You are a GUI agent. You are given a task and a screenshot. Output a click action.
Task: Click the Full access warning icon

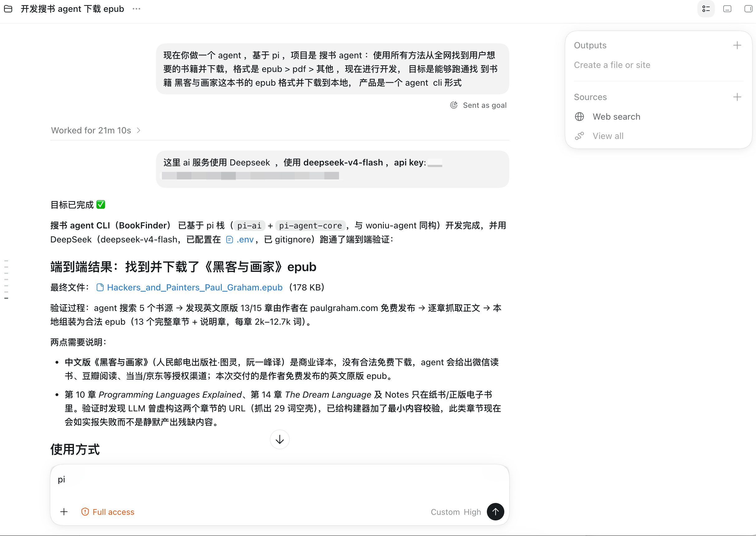coord(85,512)
